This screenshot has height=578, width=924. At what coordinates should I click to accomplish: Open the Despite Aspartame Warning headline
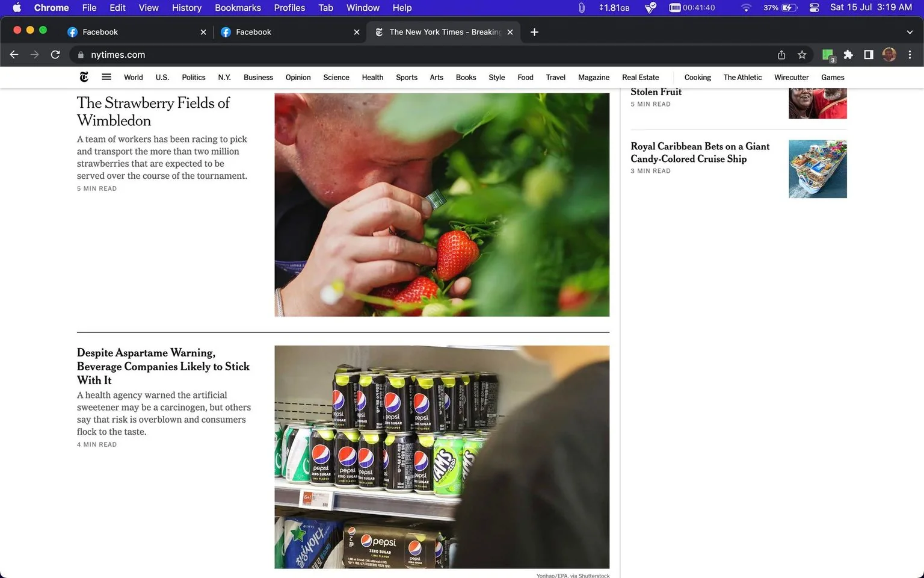[163, 366]
